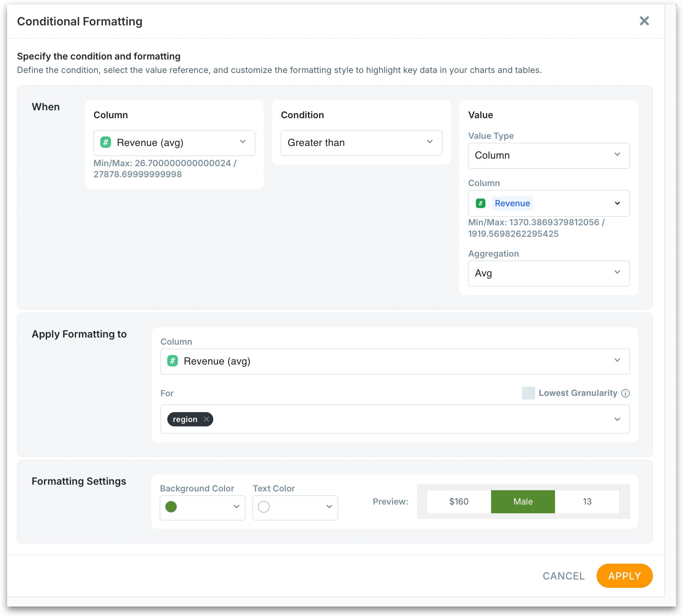Pick the green Background Color swatch

[x=171, y=507]
